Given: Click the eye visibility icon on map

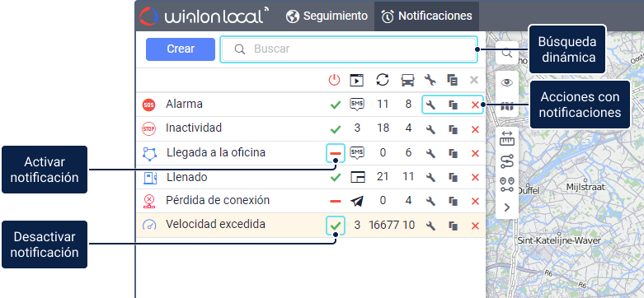Looking at the screenshot, I should (507, 82).
